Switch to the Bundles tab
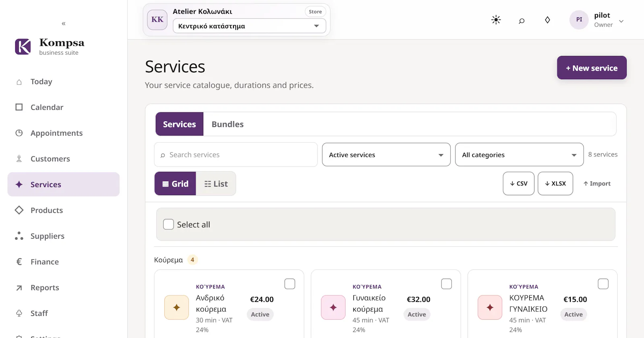The width and height of the screenshot is (644, 338). [x=227, y=124]
